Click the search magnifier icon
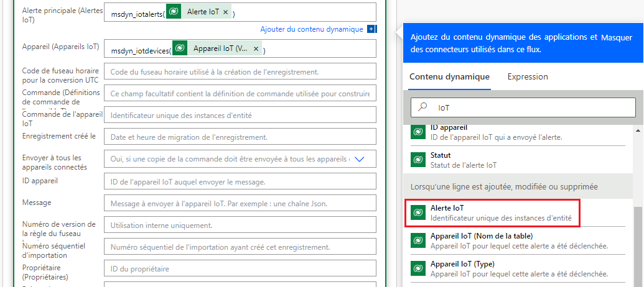644x287 pixels. coord(422,107)
